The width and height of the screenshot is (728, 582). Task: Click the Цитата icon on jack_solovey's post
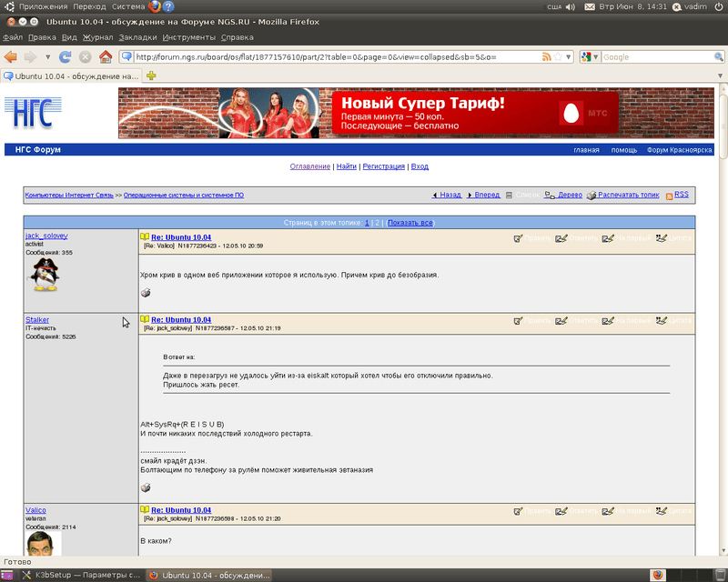[x=662, y=238]
